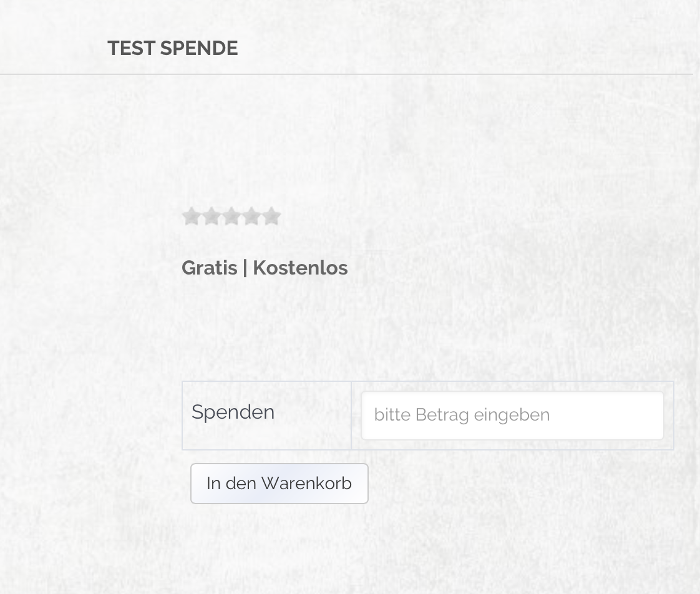Viewport: 700px width, 594px height.
Task: Click the divider line below the heading
Action: (346, 74)
